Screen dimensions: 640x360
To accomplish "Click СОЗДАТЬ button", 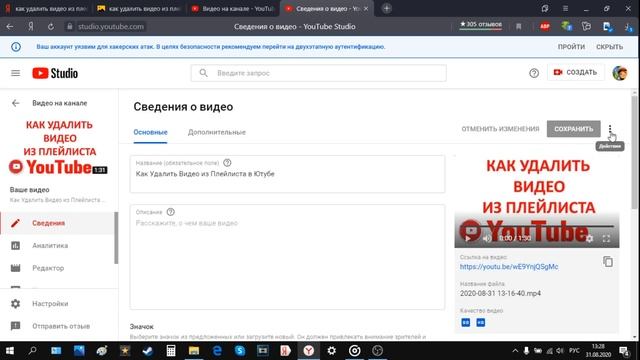I will [575, 73].
